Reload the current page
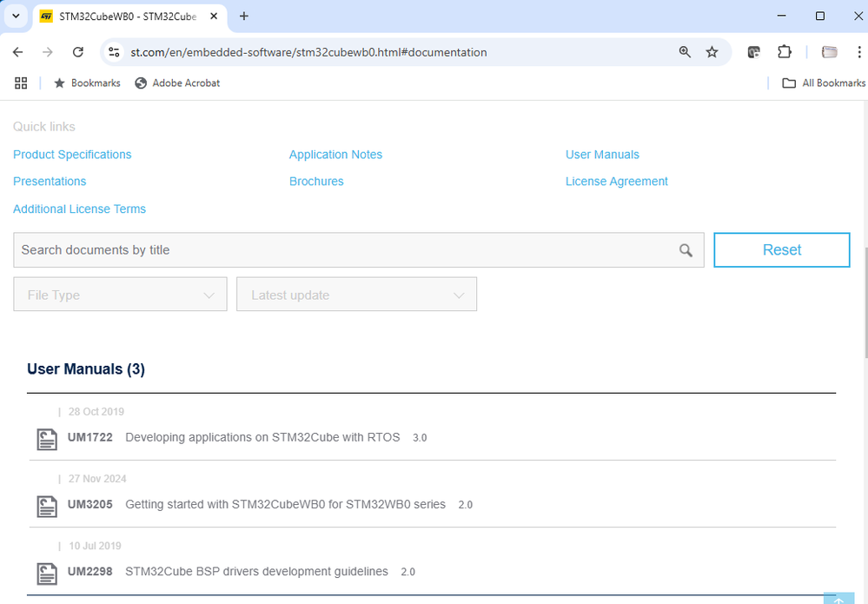 click(78, 52)
